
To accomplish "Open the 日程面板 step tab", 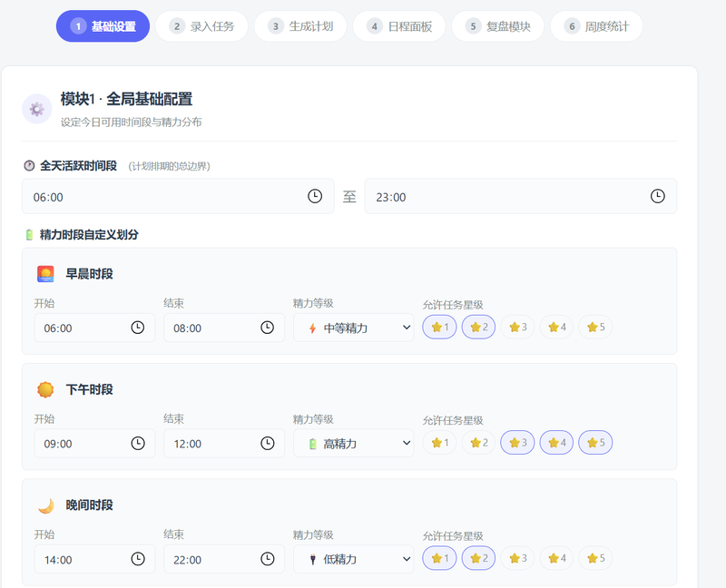I will point(399,26).
